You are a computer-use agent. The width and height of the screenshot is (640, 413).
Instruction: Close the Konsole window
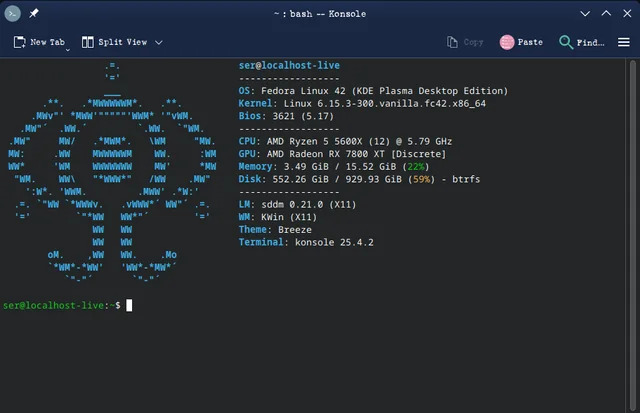627,13
